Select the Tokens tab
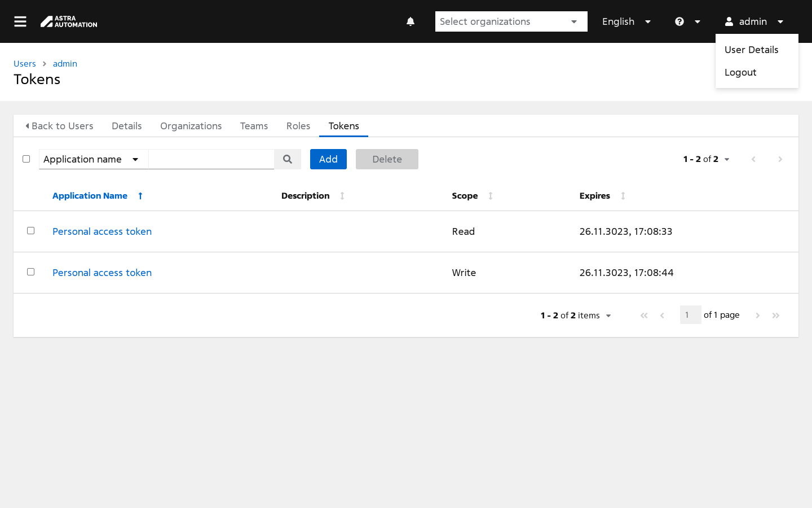The height and width of the screenshot is (508, 812). pos(344,126)
